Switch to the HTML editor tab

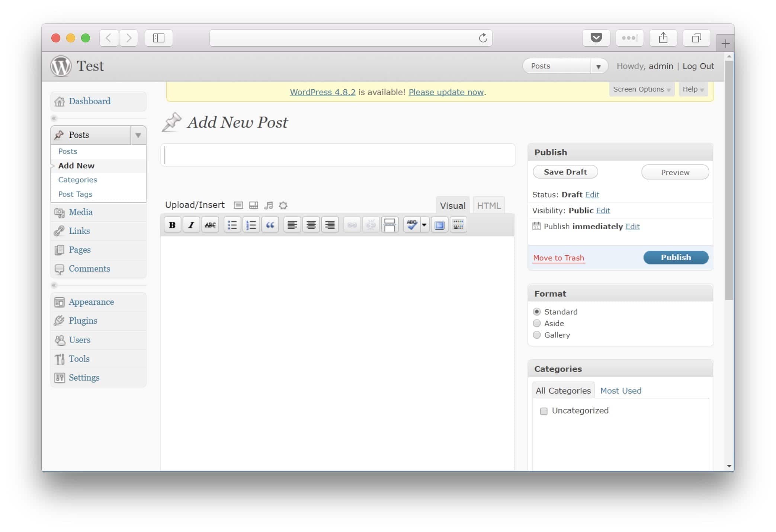pos(488,206)
